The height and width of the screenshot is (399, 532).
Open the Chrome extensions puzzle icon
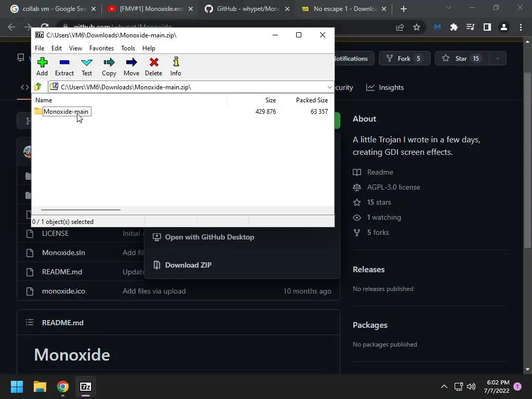[454, 27]
